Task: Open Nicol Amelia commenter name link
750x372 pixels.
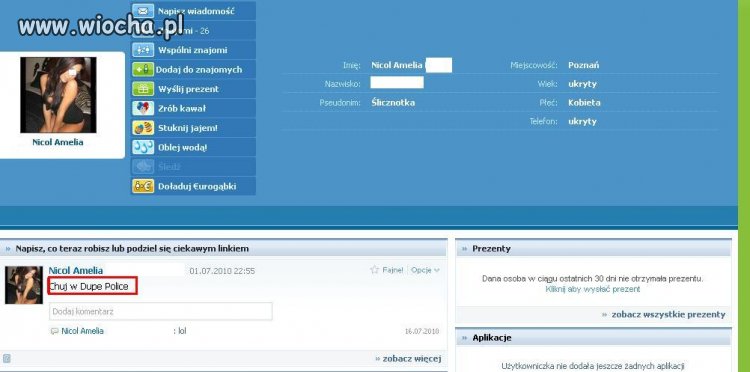Action: (82, 331)
